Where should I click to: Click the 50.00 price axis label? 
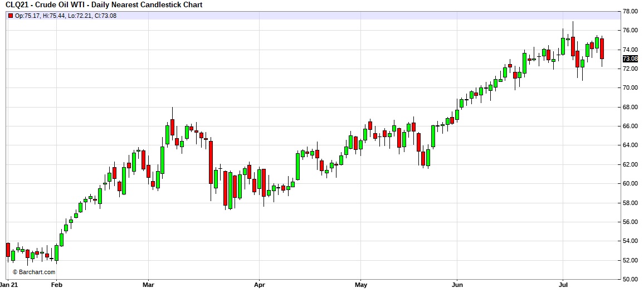[x=630, y=279]
